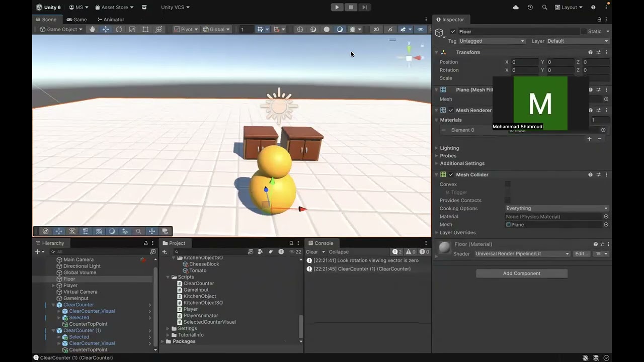
Task: Enable the Convex checkbox
Action: click(x=508, y=185)
